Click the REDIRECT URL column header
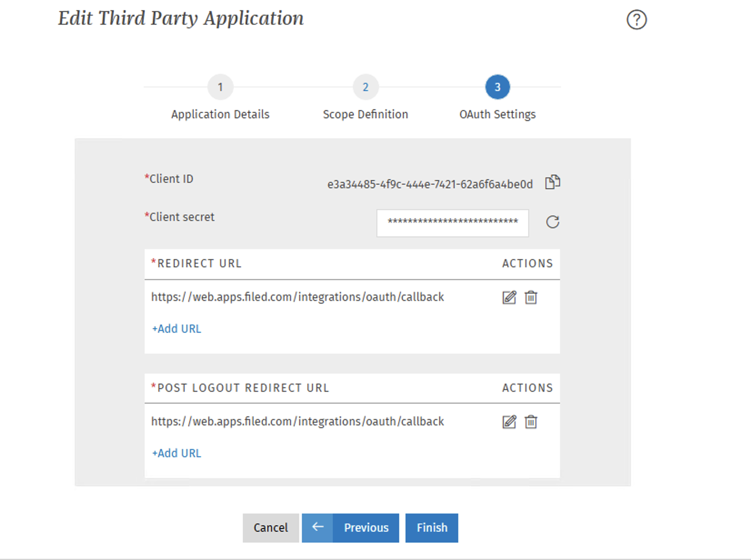 196,264
